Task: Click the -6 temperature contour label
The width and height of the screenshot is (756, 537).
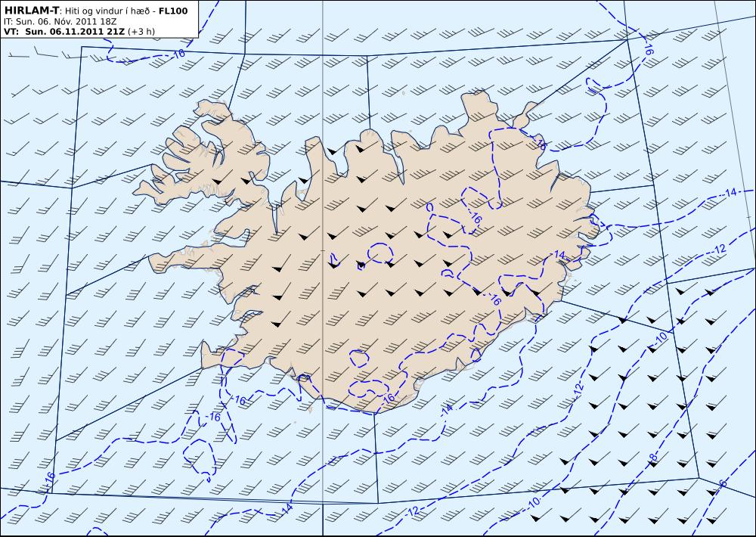Action: 722,485
